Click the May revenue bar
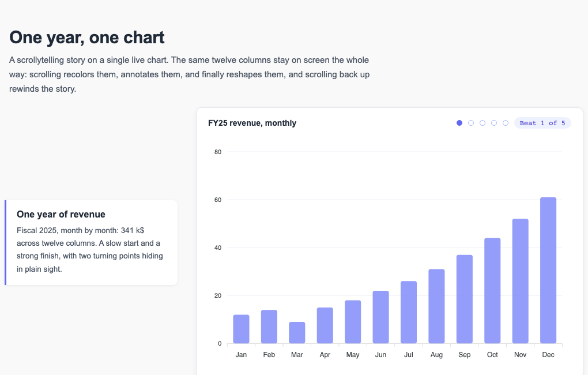 [353, 322]
